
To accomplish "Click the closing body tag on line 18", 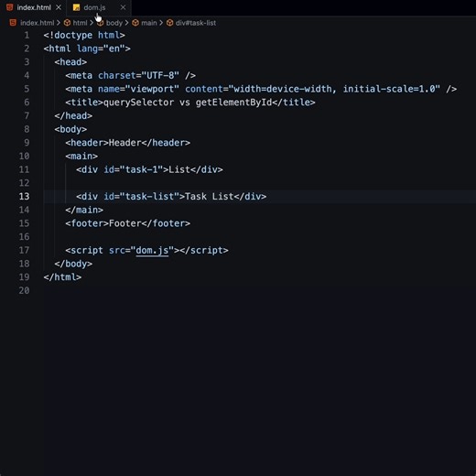I will click(x=73, y=264).
